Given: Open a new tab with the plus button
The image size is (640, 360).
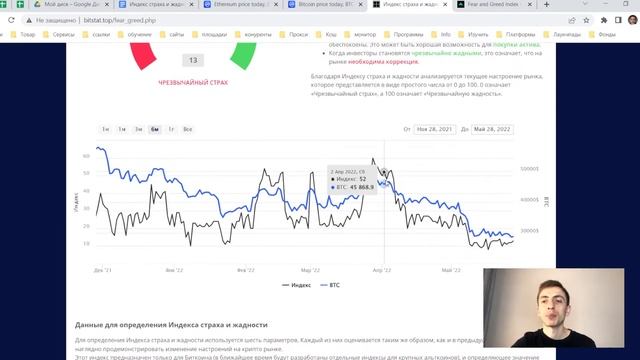Looking at the screenshot, I should (547, 4).
